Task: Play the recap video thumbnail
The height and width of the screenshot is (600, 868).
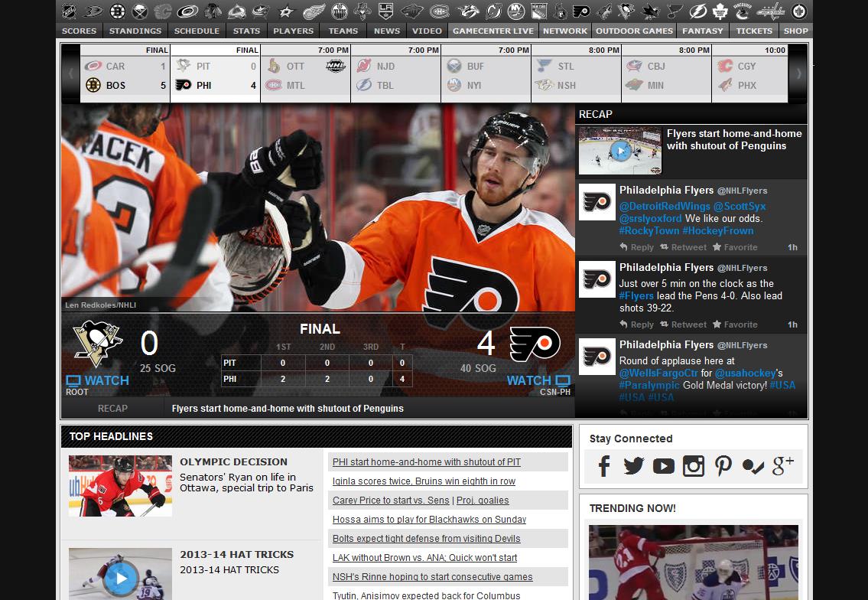Action: (620, 150)
